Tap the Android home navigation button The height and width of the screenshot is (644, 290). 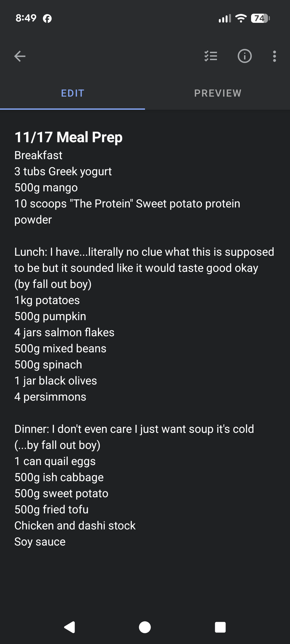tap(145, 627)
